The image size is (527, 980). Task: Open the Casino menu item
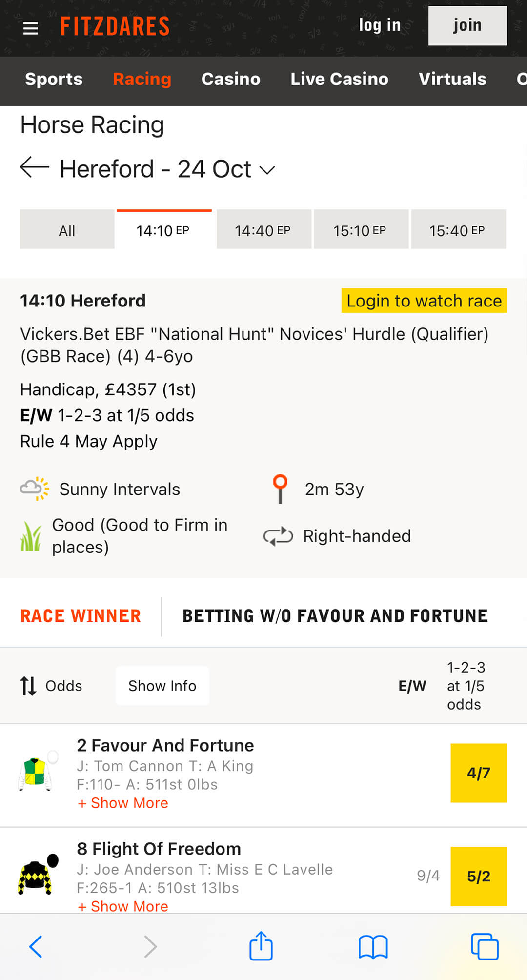[231, 79]
